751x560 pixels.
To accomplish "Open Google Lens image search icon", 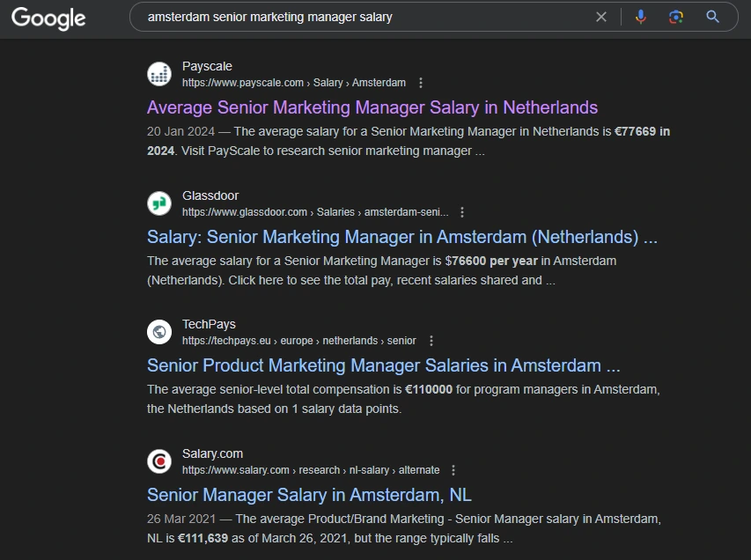I will [x=676, y=18].
